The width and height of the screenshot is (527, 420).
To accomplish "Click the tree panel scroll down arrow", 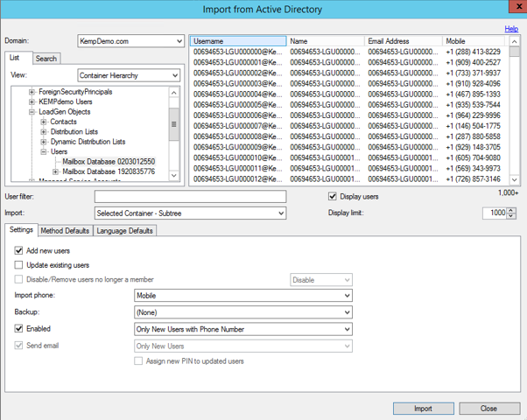I will pos(173,175).
